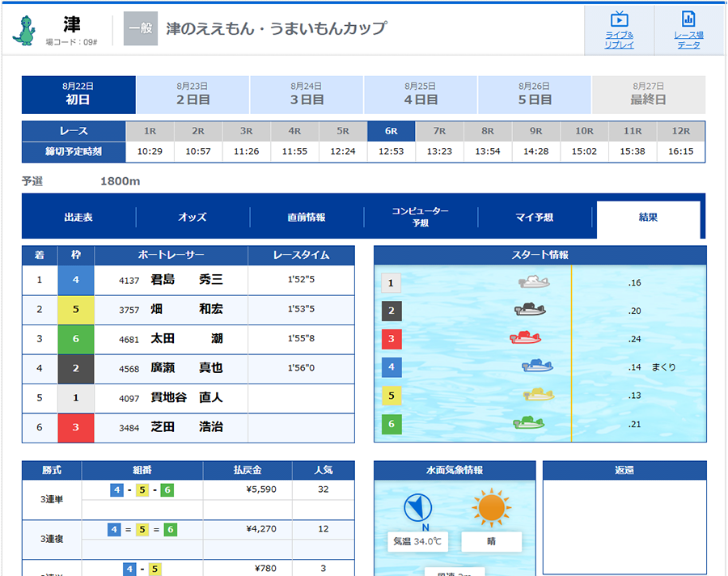Click yellow frame 5 cell in results
This screenshot has height=576, width=728.
coord(76,309)
